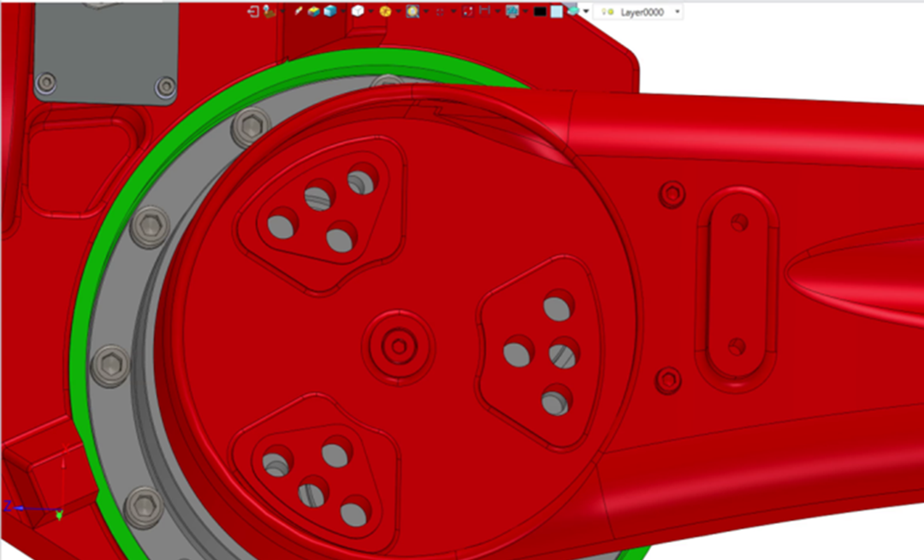The width and height of the screenshot is (924, 560).
Task: Click the teal layer stack icon
Action: [572, 11]
